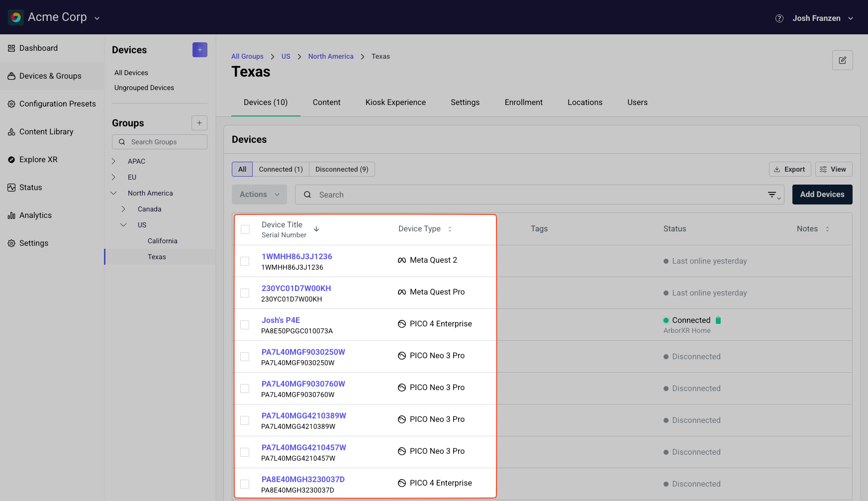
Task: Click the Search Groups field
Action: coord(160,142)
